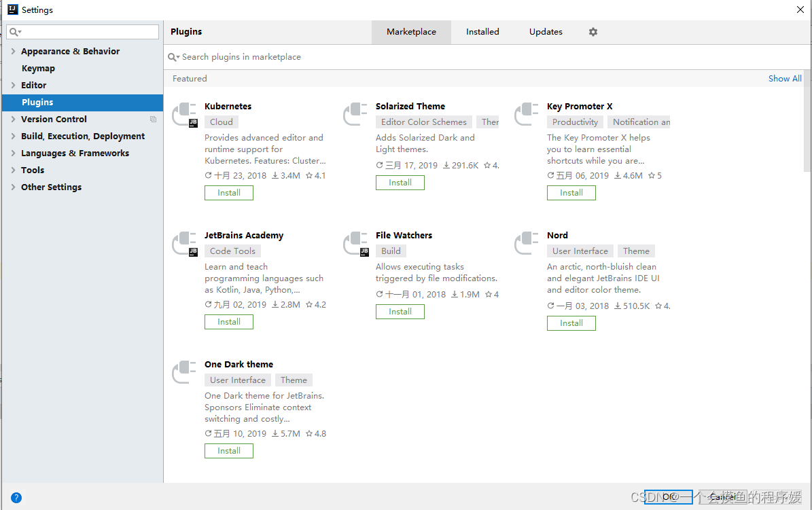Install the File Watchers plugin
The image size is (812, 510).
pyautogui.click(x=400, y=312)
